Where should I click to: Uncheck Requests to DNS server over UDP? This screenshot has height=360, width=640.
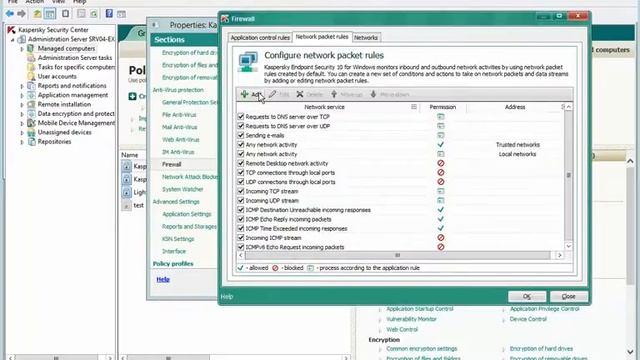pyautogui.click(x=241, y=126)
